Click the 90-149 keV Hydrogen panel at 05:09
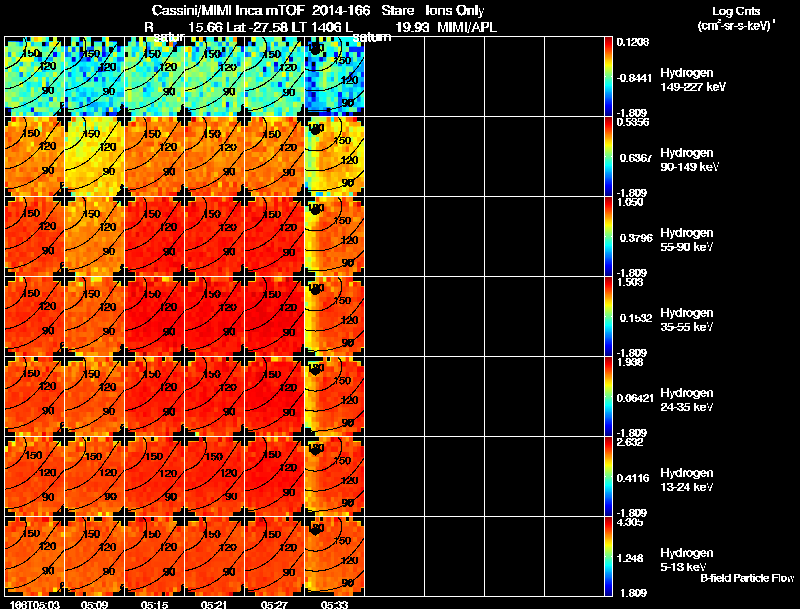 pyautogui.click(x=94, y=156)
